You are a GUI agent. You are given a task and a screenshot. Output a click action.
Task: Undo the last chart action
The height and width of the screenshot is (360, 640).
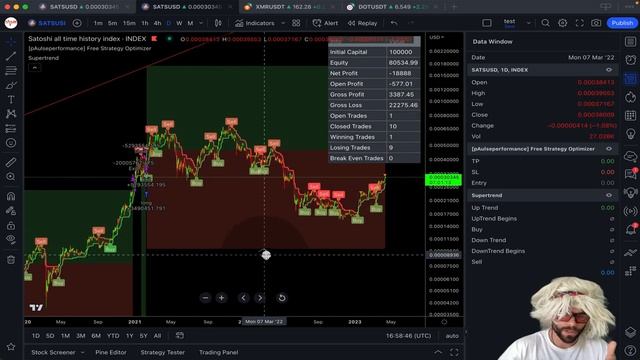click(394, 23)
